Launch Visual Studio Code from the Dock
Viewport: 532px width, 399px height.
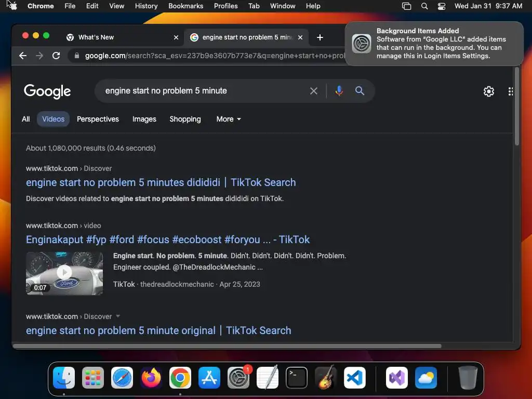(354, 378)
